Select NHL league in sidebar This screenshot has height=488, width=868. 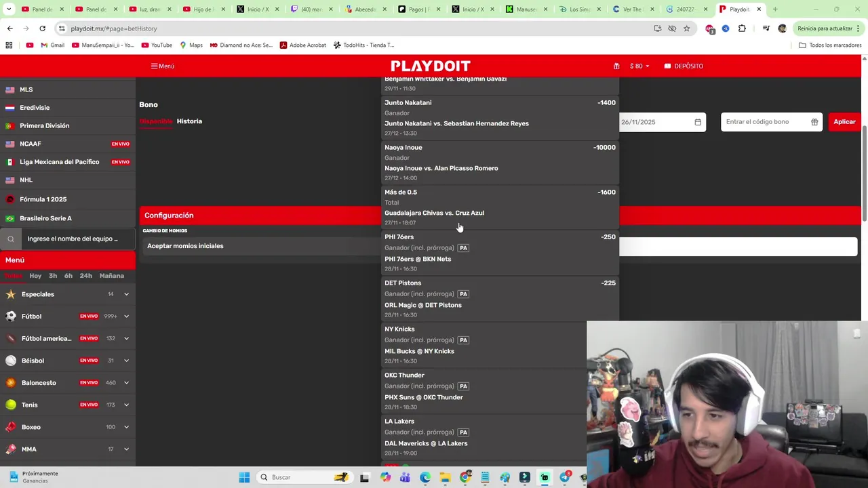tap(68, 180)
